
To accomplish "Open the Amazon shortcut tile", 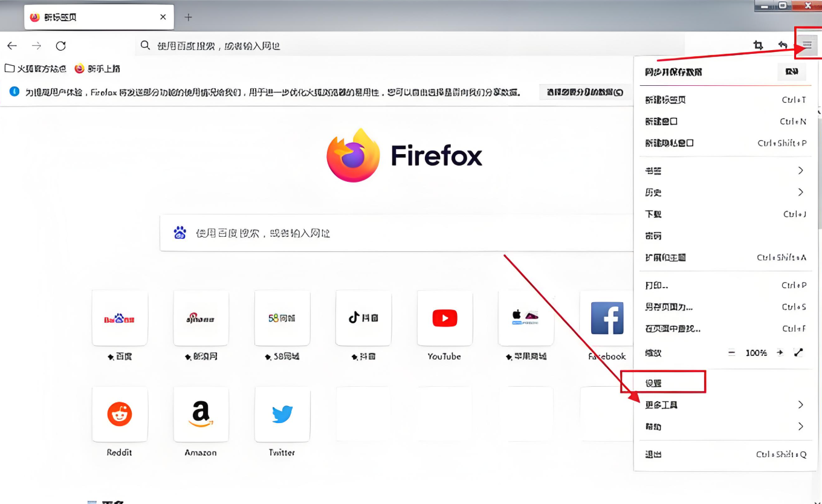I will point(201,415).
